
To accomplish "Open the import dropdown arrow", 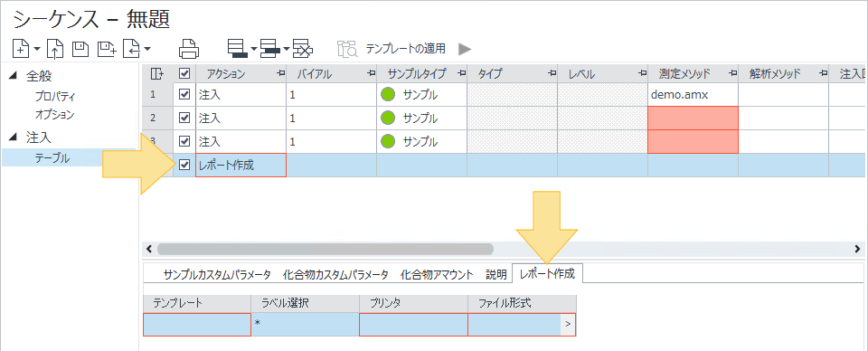I will pyautogui.click(x=147, y=49).
